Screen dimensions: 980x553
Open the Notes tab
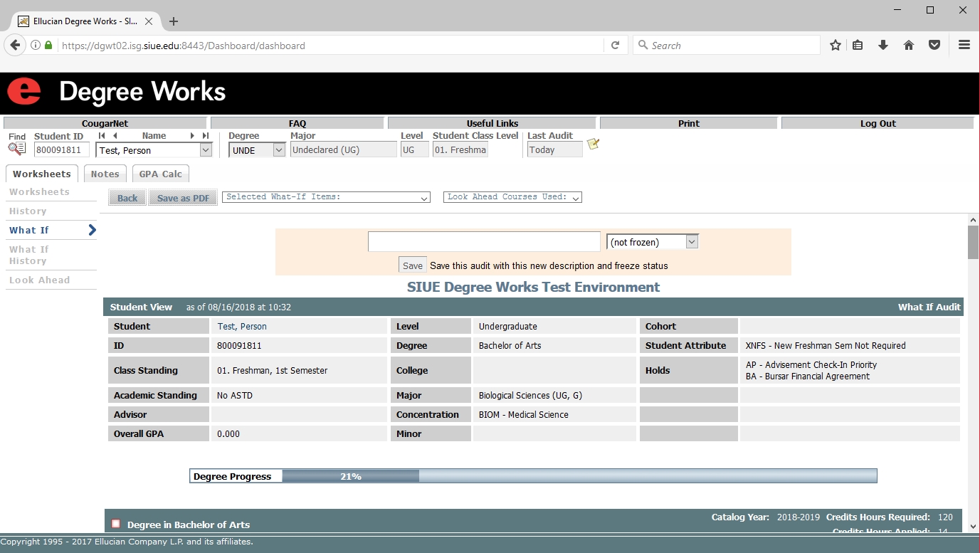tap(105, 174)
